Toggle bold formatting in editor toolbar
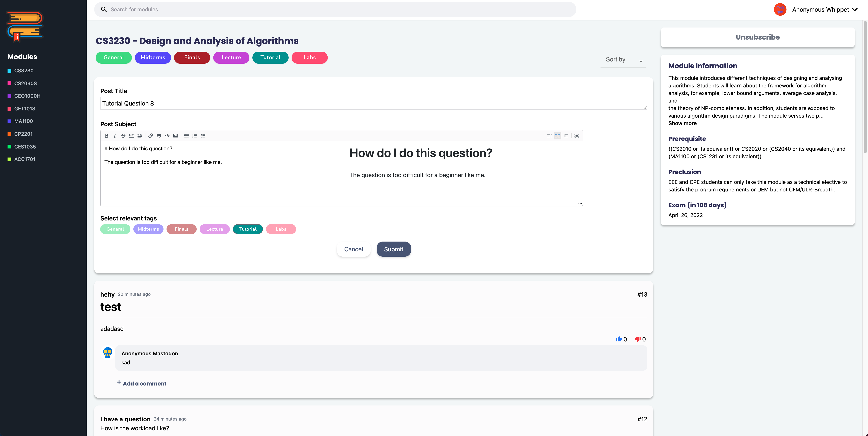The height and width of the screenshot is (436, 868). pyautogui.click(x=106, y=136)
